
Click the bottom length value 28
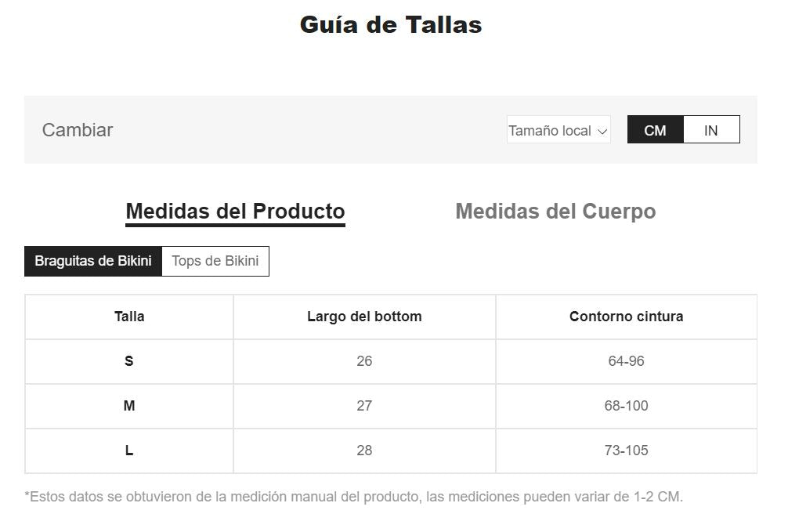pyautogui.click(x=364, y=451)
